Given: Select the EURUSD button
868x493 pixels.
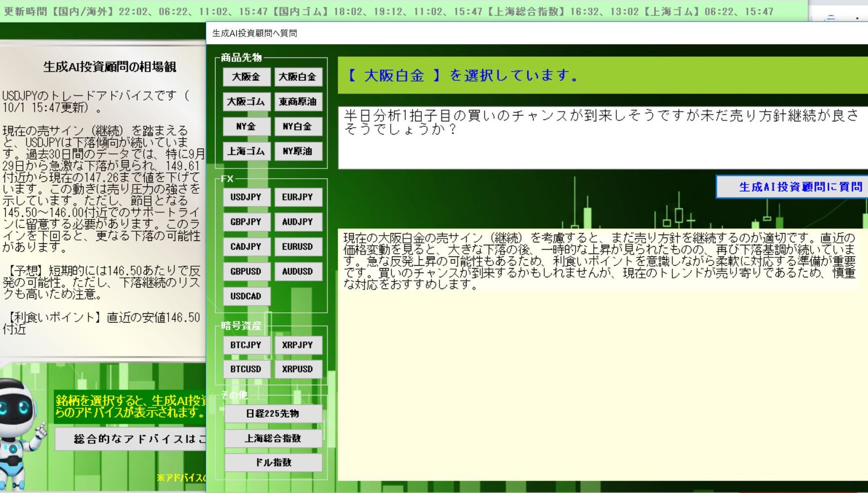Looking at the screenshot, I should pyautogui.click(x=298, y=246).
